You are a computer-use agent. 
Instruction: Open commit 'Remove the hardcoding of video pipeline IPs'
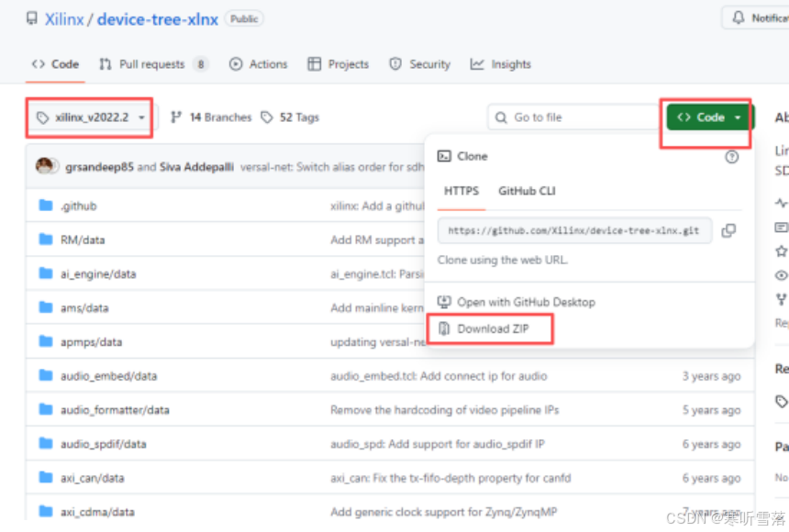[445, 410]
